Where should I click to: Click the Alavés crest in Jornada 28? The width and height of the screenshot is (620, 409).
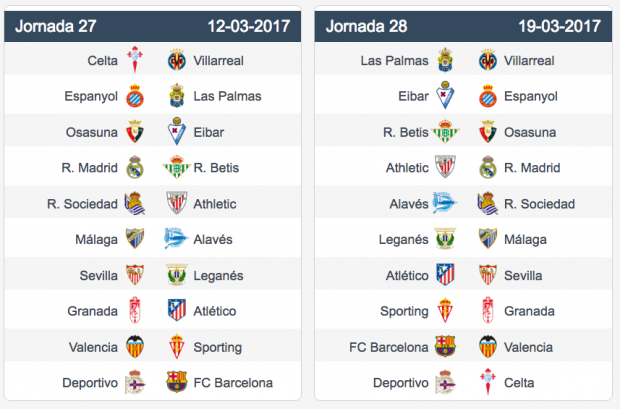(x=445, y=203)
